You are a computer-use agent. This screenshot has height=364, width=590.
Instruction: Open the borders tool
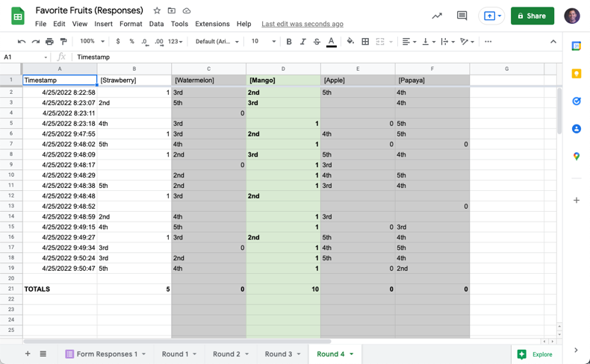tap(365, 42)
